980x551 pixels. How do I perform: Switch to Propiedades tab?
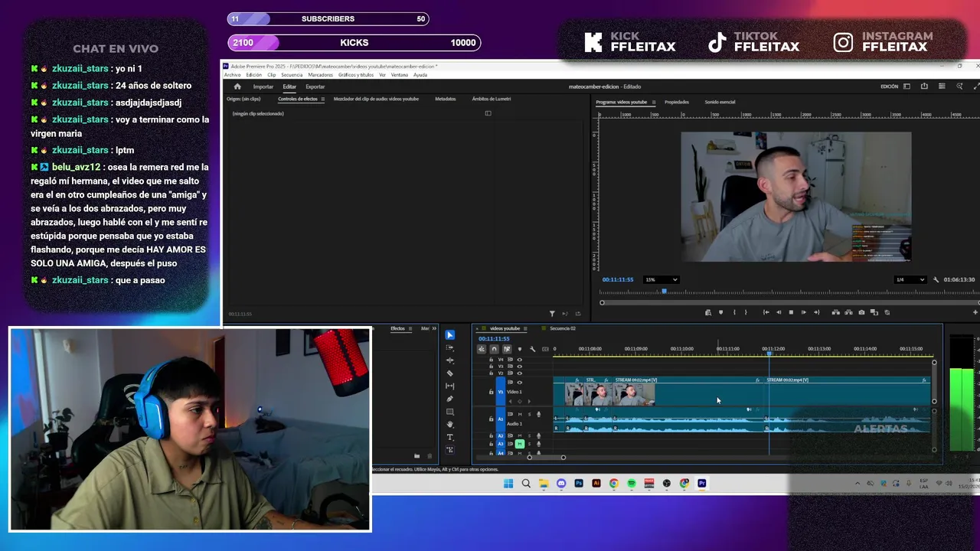[677, 103]
